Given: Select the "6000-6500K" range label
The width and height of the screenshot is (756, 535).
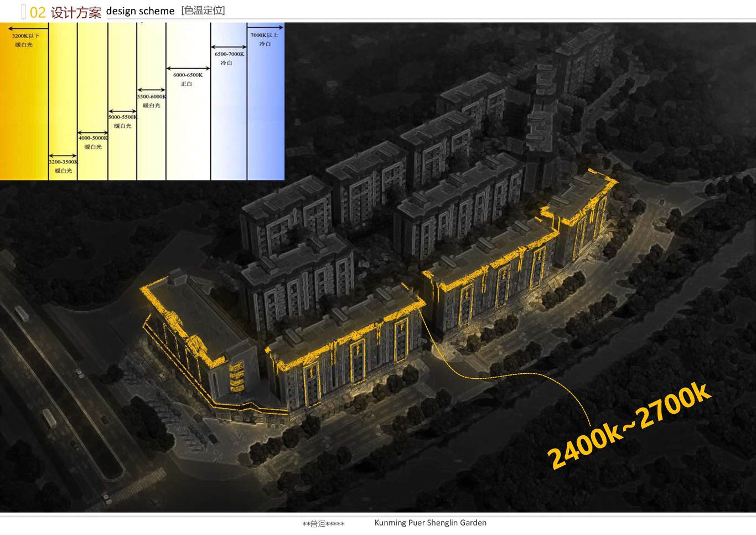Looking at the screenshot, I should click(x=188, y=75).
